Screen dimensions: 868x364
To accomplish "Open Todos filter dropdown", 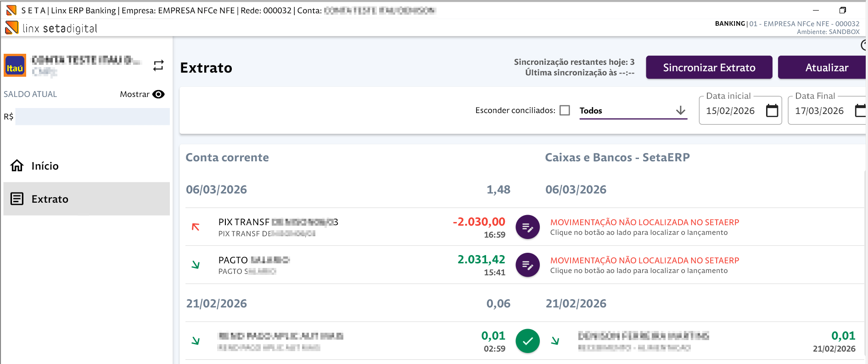I will (633, 111).
